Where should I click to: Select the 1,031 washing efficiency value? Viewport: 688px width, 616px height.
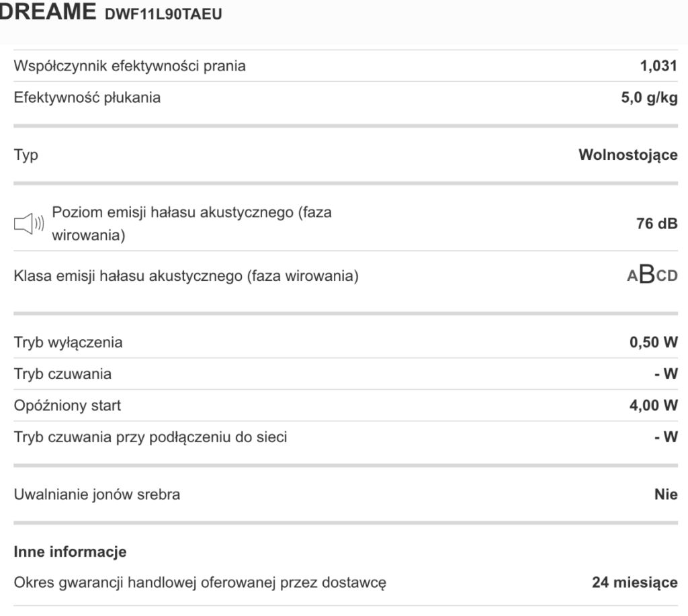(658, 66)
